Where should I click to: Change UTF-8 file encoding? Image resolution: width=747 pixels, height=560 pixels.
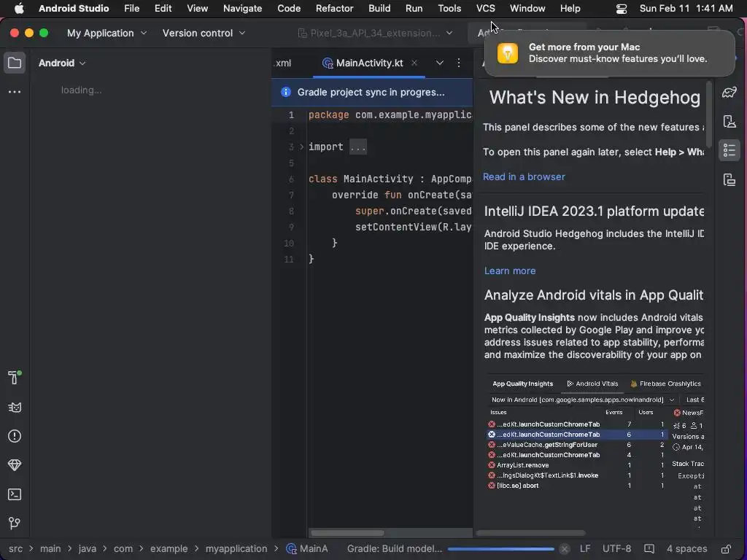coord(616,548)
